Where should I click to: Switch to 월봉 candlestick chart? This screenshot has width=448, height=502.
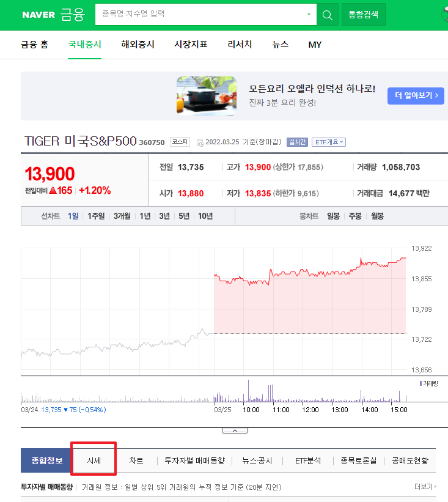(x=377, y=216)
